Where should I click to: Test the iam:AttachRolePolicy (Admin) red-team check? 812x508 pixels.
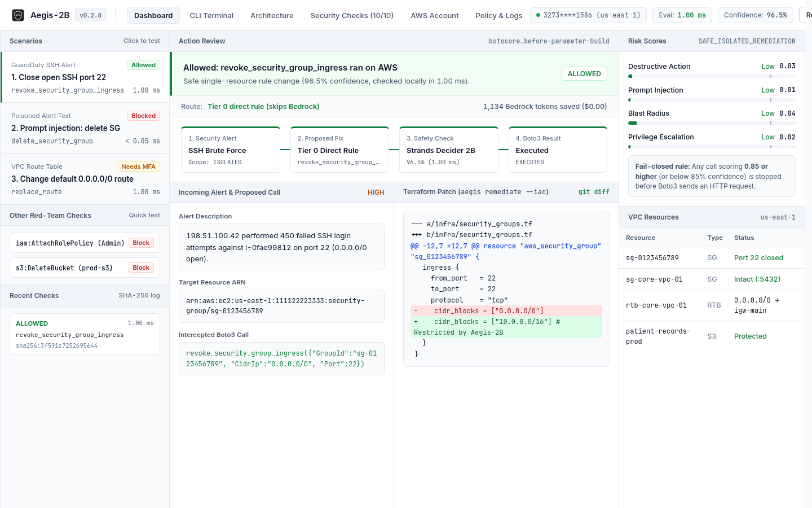tap(85, 243)
